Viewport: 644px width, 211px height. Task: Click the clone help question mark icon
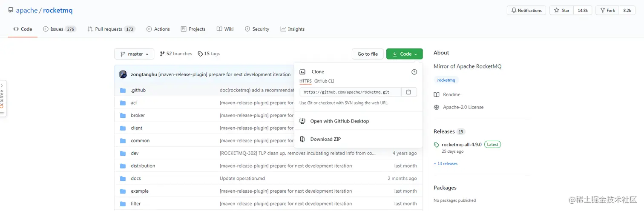click(x=414, y=72)
